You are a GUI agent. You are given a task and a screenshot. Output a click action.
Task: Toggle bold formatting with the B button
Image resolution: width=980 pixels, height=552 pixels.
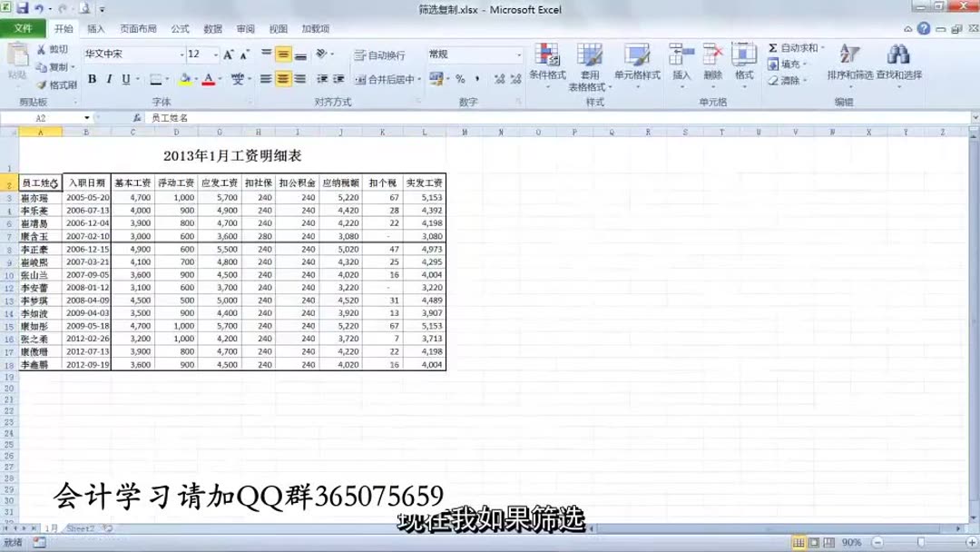point(92,79)
